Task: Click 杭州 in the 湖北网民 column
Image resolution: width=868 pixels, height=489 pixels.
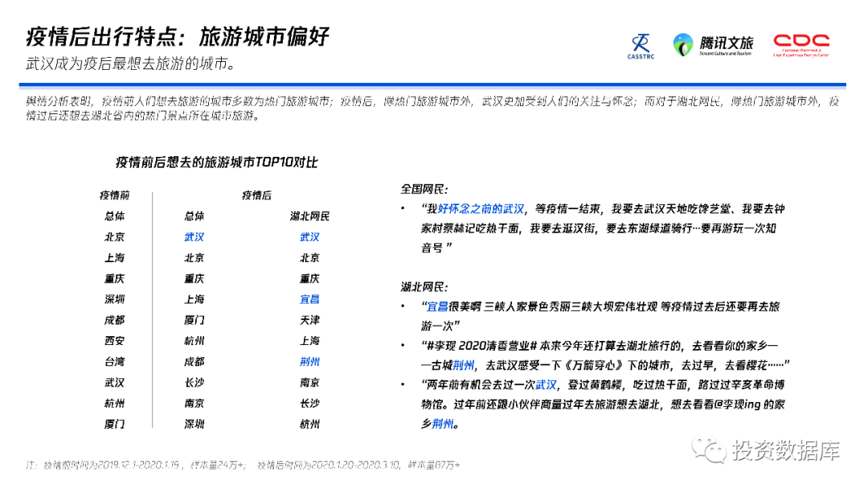Action: coord(309,424)
